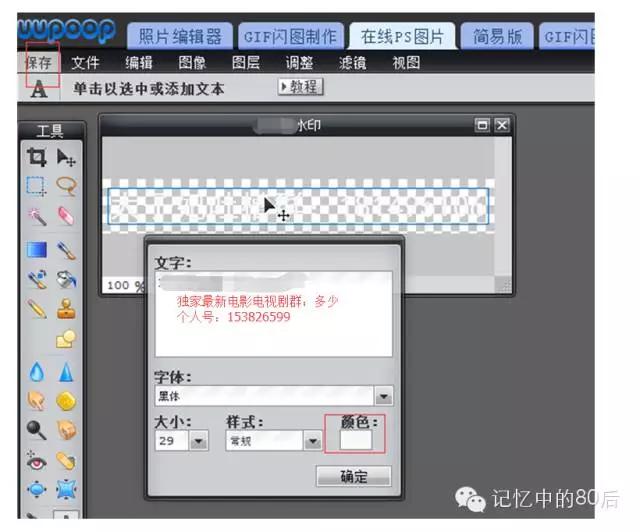Open the 视图 menu

(x=406, y=63)
